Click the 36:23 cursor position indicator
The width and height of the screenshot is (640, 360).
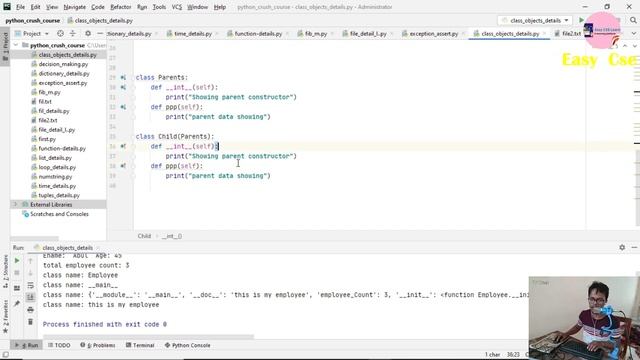point(513,355)
